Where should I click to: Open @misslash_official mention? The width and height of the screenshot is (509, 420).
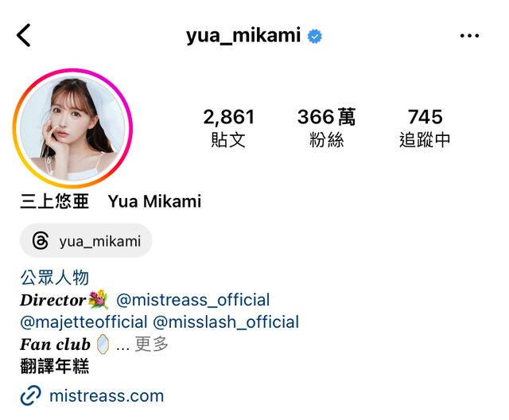tap(226, 322)
